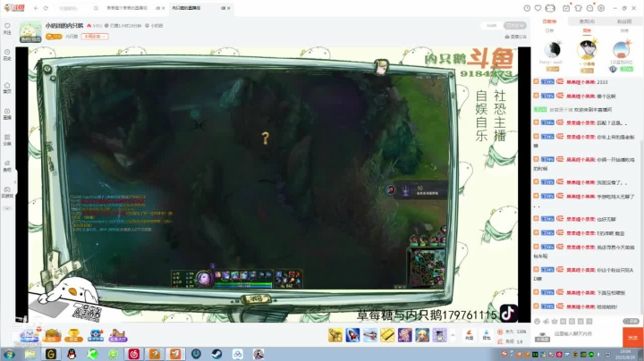Mute audio on second room tab
Image resolution: width=644 pixels, height=361 pixels.
pos(223,8)
